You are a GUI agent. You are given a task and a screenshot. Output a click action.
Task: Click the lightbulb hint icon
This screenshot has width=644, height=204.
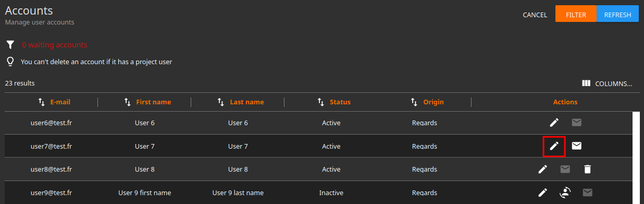point(10,62)
